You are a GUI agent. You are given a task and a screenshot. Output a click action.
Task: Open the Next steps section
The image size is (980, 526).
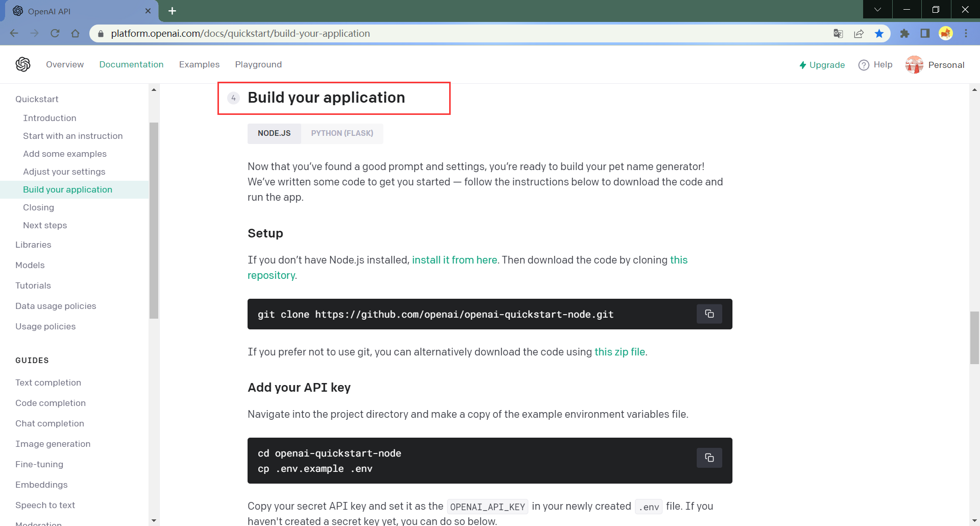pos(45,225)
